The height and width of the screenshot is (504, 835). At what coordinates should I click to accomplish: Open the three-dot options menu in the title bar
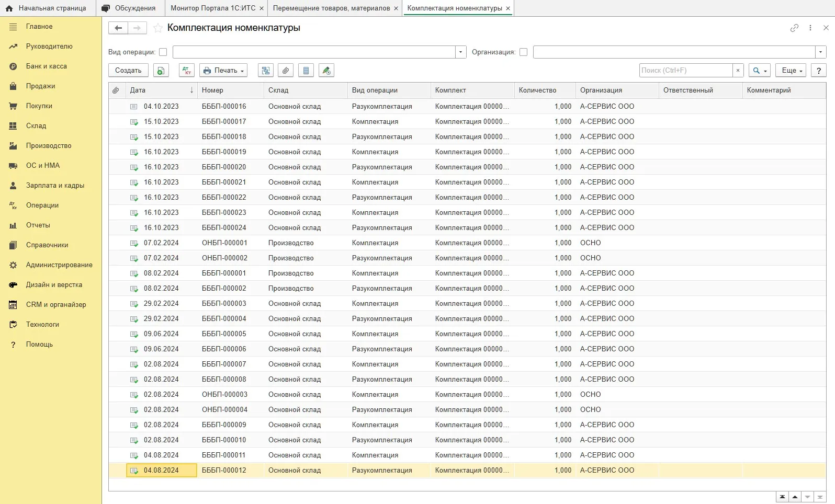(810, 28)
